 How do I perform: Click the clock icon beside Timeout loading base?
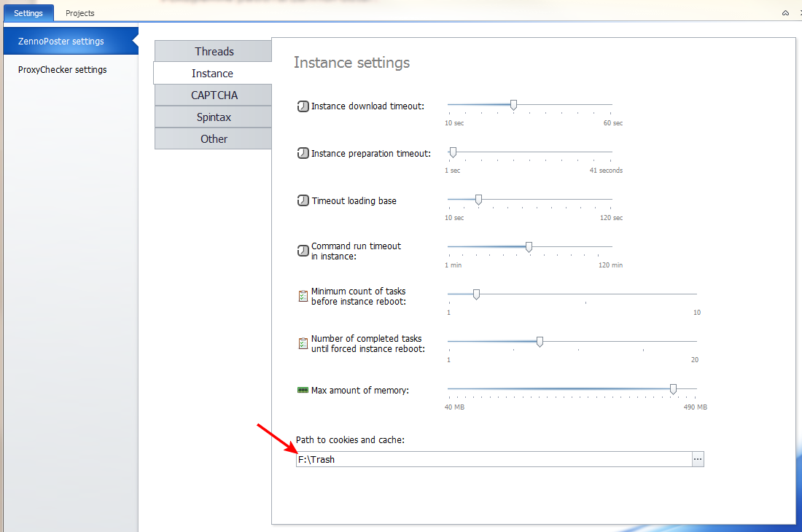[x=303, y=200]
